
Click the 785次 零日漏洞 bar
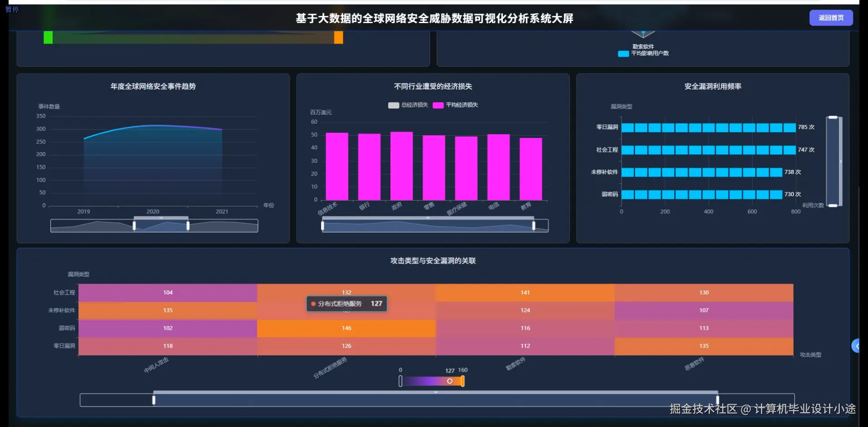coord(708,128)
